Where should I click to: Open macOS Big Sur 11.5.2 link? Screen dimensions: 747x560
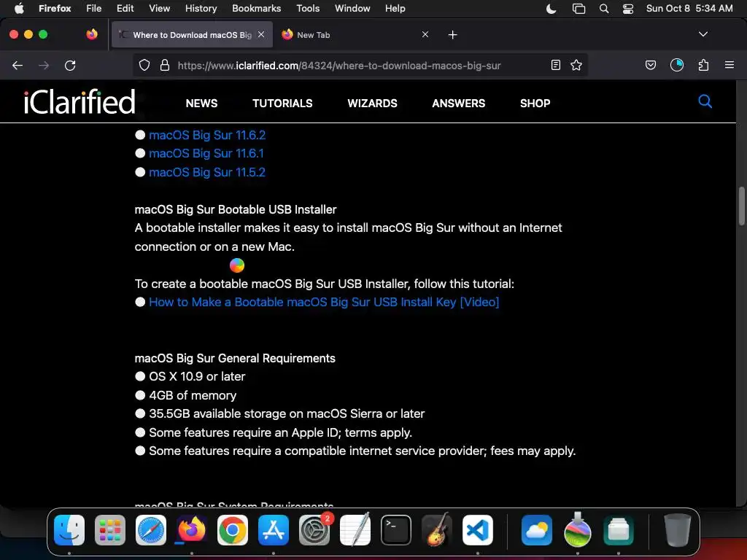pyautogui.click(x=207, y=172)
